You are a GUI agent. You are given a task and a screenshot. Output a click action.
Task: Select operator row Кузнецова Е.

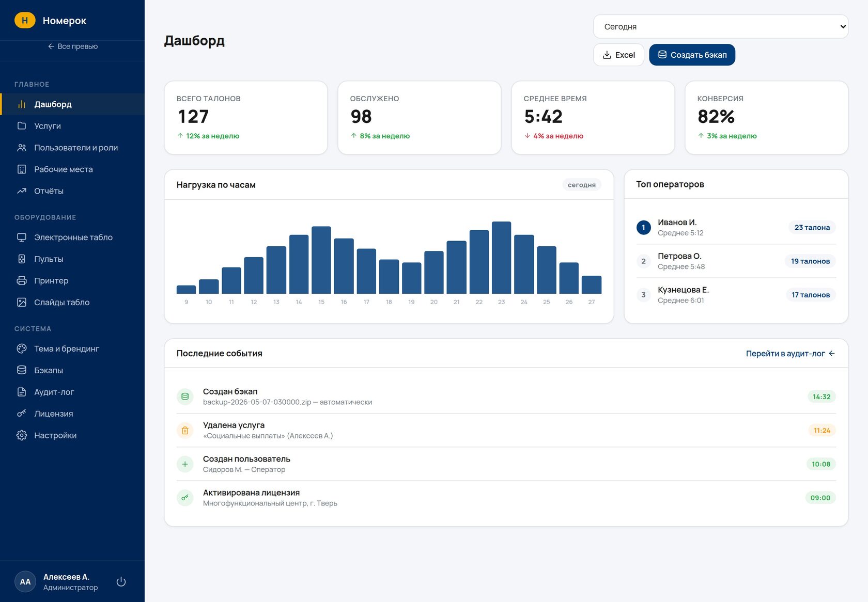[x=736, y=295]
